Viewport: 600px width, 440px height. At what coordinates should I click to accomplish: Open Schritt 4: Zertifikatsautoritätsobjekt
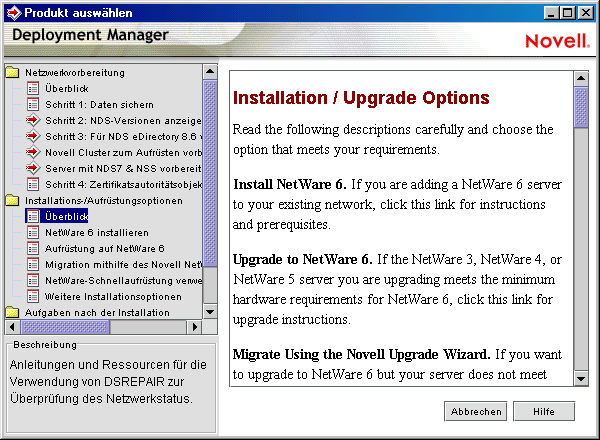pyautogui.click(x=123, y=185)
